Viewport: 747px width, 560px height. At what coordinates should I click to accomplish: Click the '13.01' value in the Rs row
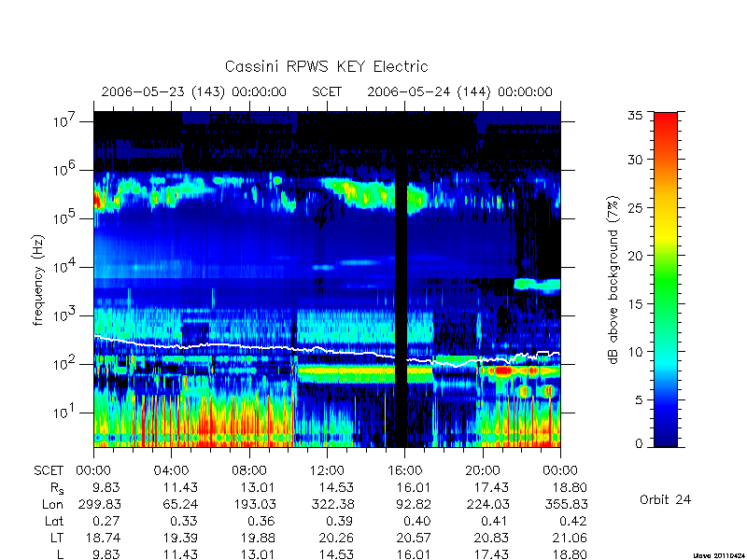coord(258,487)
